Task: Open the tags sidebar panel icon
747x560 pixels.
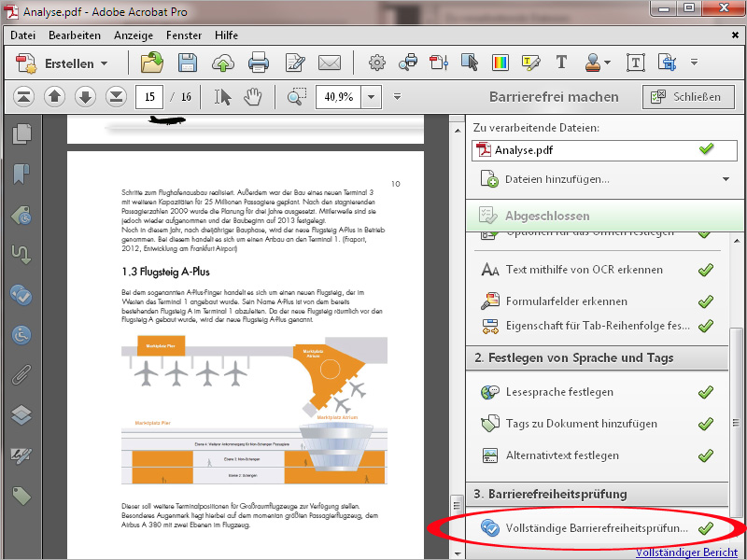Action: pyautogui.click(x=21, y=496)
